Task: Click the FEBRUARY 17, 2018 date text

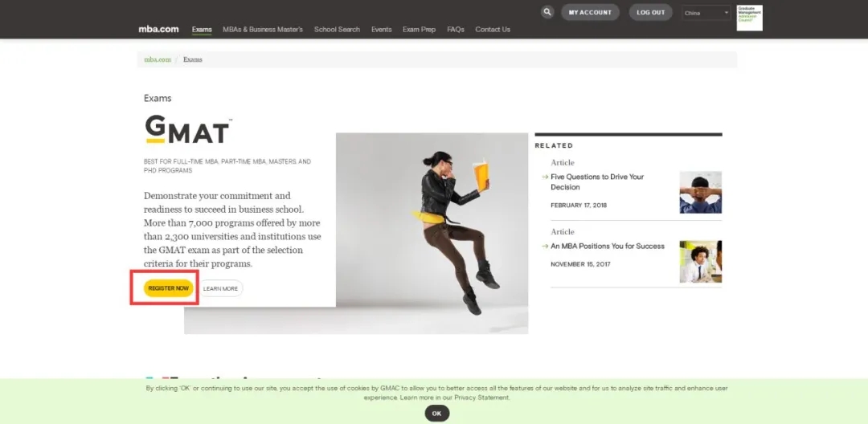Action: [x=579, y=205]
